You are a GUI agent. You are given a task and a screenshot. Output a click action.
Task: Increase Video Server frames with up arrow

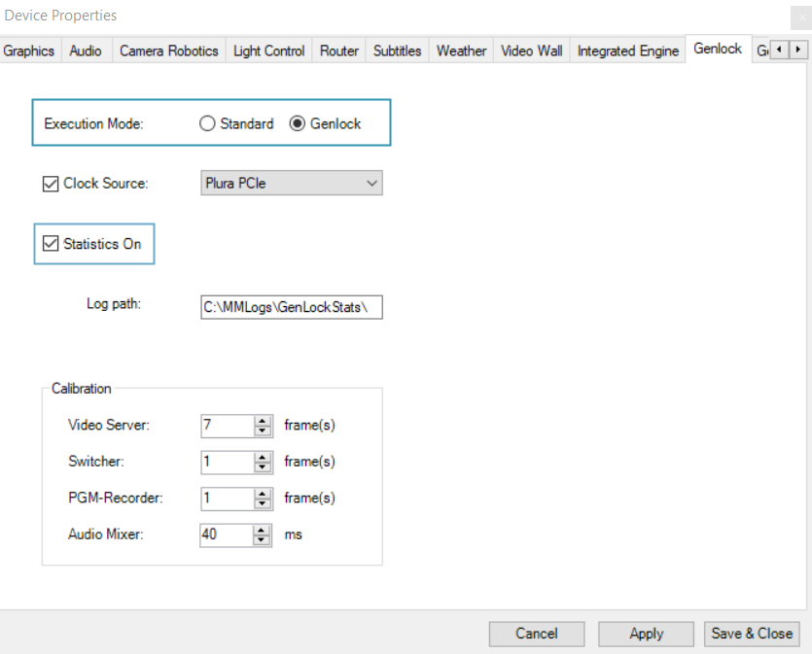click(x=262, y=420)
